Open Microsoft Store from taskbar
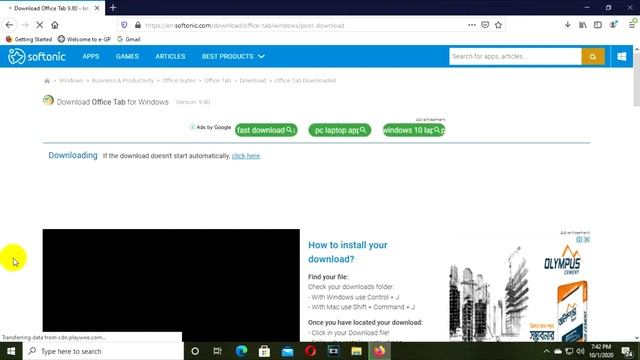This screenshot has width=640, height=360. (264, 351)
